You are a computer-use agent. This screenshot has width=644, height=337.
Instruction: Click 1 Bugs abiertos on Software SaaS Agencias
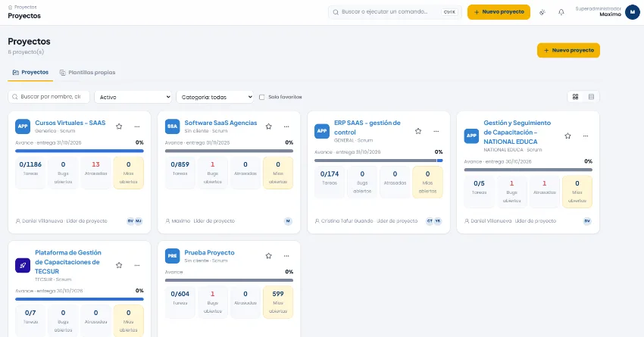213,173
